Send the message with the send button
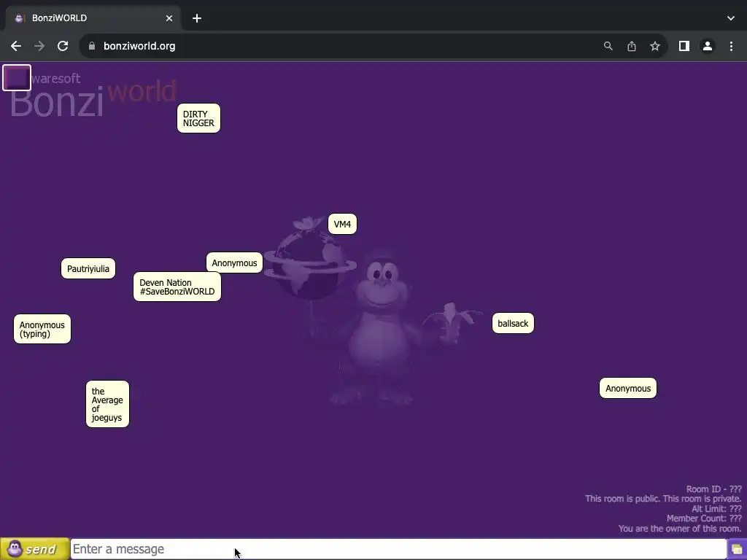 [x=34, y=549]
